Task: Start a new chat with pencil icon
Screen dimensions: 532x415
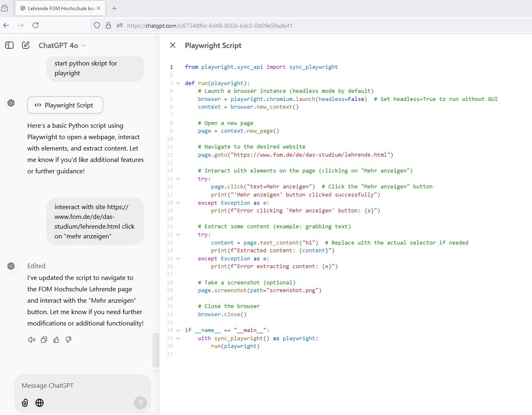Action: [x=26, y=45]
